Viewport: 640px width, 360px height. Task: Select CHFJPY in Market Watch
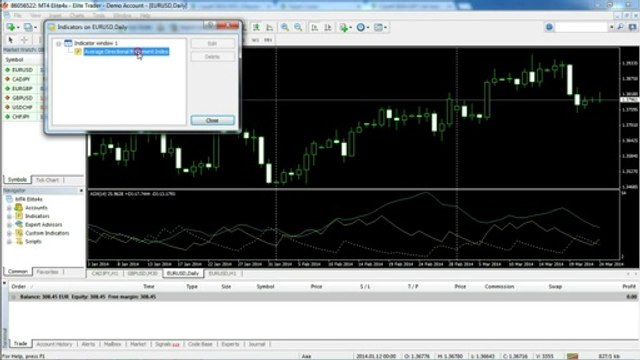22,117
